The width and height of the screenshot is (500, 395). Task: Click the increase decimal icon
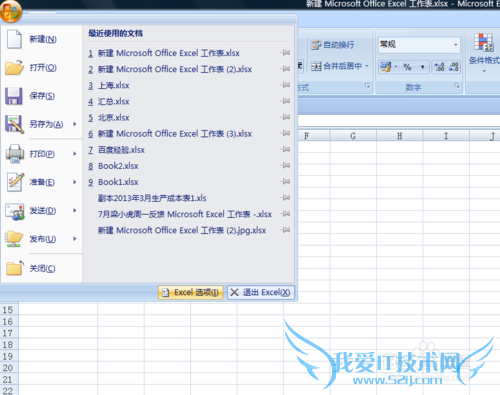coord(439,67)
